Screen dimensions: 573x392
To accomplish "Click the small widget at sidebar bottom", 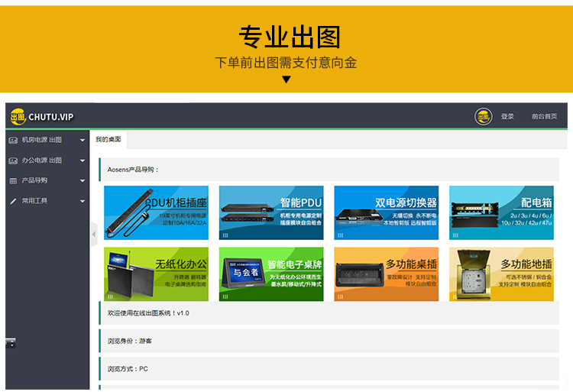I will (10, 343).
